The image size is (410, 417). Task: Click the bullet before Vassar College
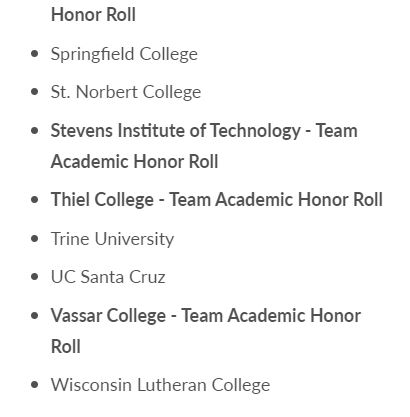[x=34, y=315]
